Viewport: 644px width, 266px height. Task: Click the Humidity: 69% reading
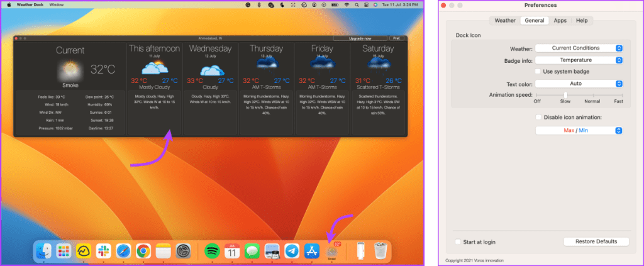click(x=99, y=104)
